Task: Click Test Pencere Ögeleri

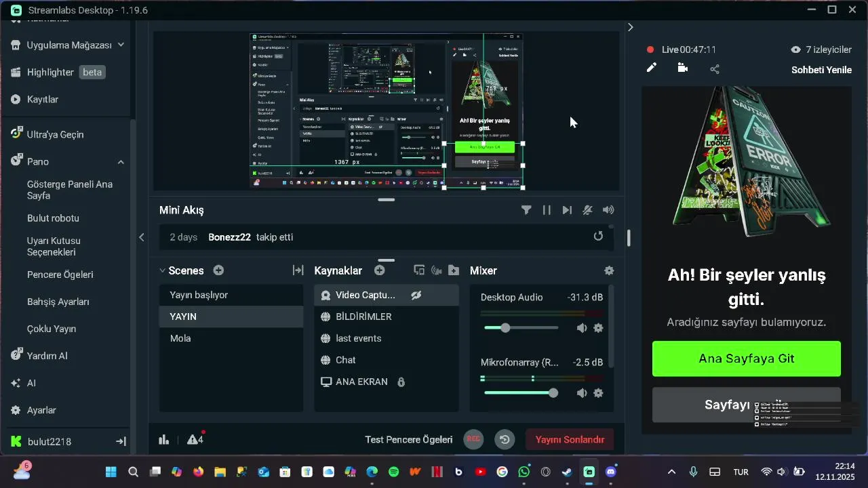Action: (409, 440)
